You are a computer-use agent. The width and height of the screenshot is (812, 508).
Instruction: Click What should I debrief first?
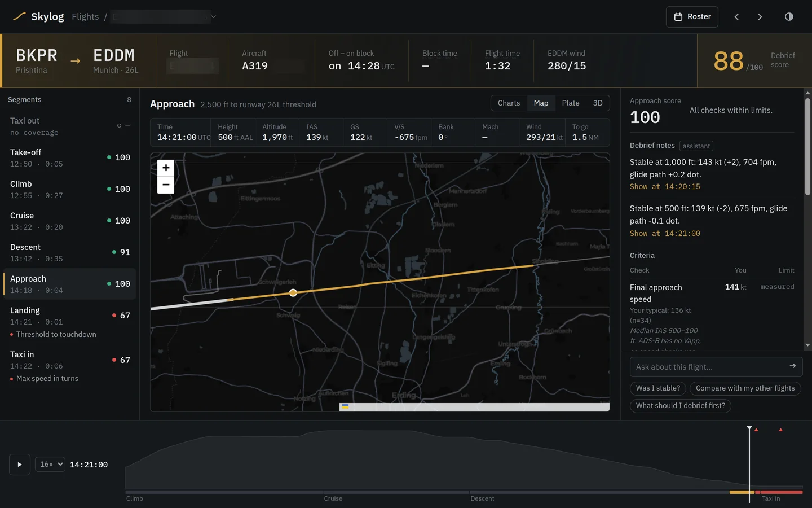tap(681, 406)
